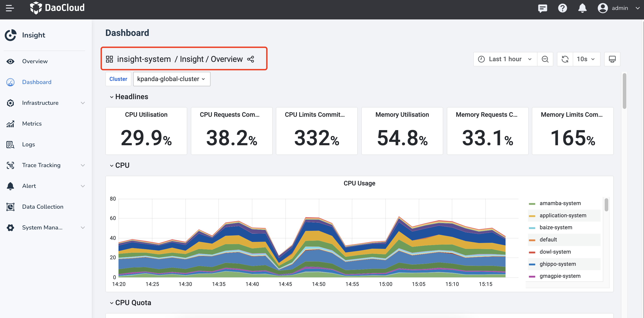Click the application-system yellow color swatch
Viewport: 644px width, 318px height.
coord(532,216)
